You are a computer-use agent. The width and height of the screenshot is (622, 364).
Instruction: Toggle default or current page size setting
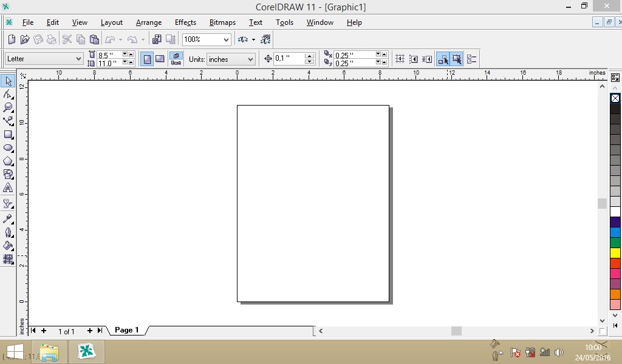[176, 59]
